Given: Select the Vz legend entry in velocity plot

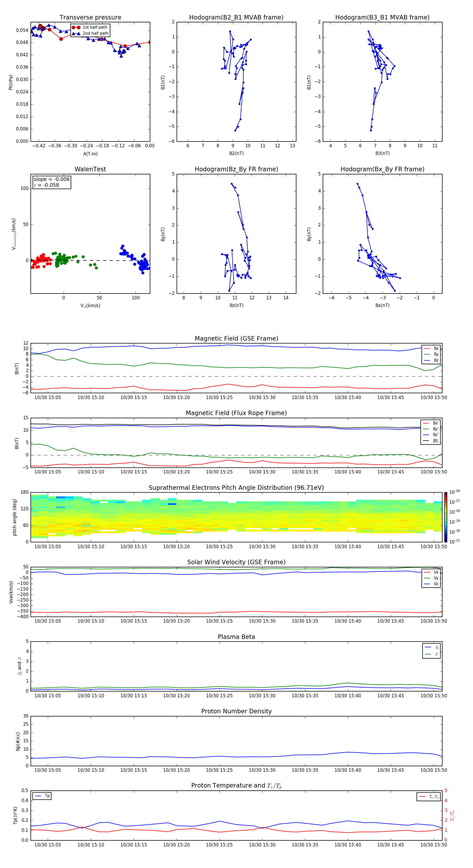Looking at the screenshot, I should [431, 584].
